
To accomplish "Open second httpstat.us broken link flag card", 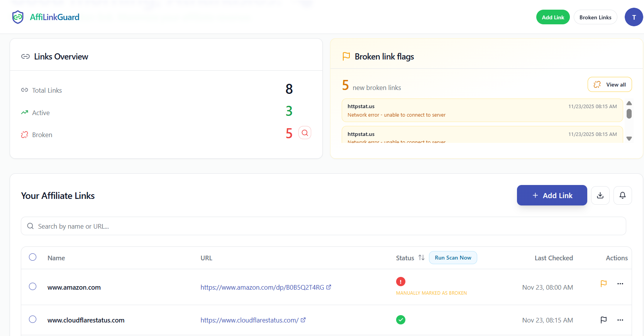I will click(x=482, y=135).
